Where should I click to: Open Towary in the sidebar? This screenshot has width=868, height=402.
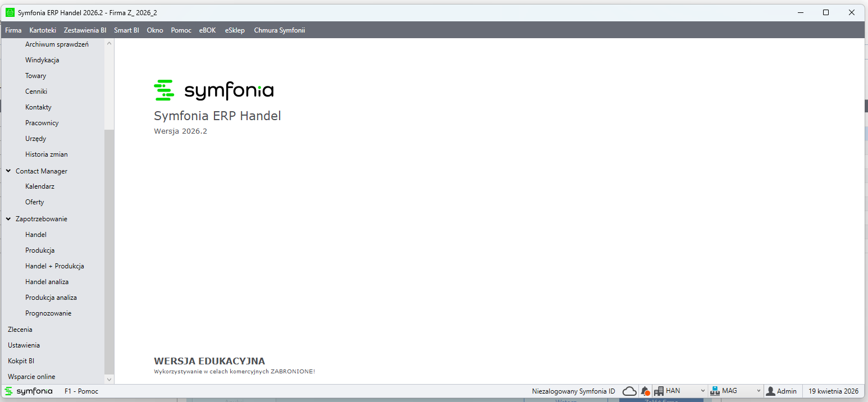pyautogui.click(x=35, y=76)
